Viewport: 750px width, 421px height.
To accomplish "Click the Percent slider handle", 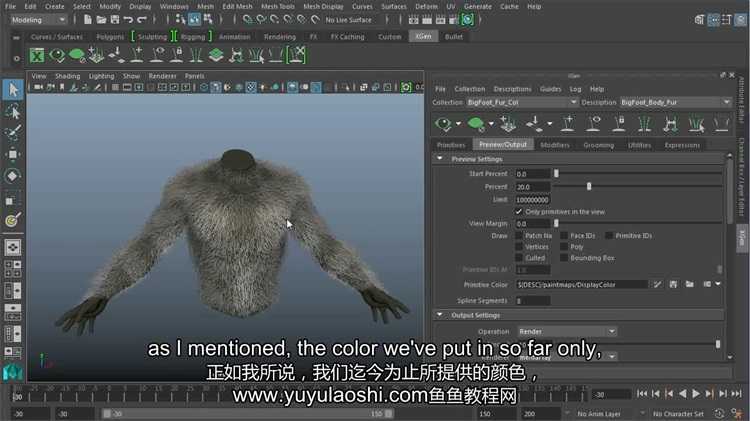I will 589,187.
